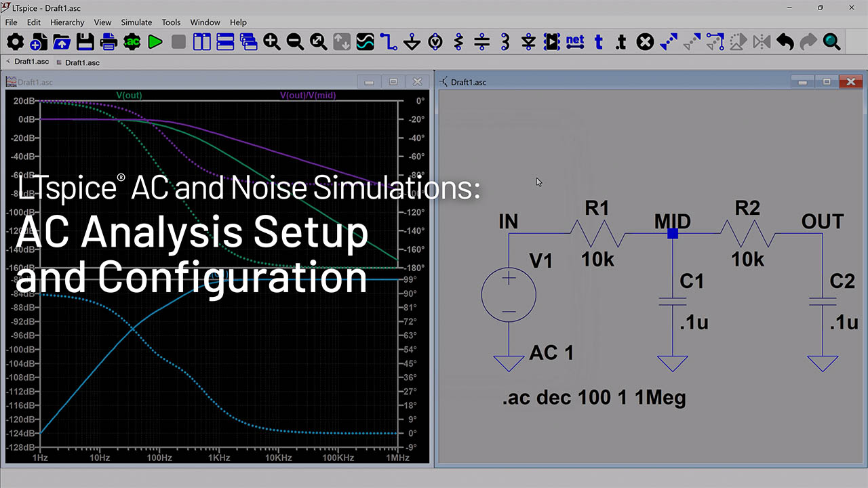The height and width of the screenshot is (488, 868).
Task: Select the .ac dec 100 1 1Meg directive
Action: 594,398
